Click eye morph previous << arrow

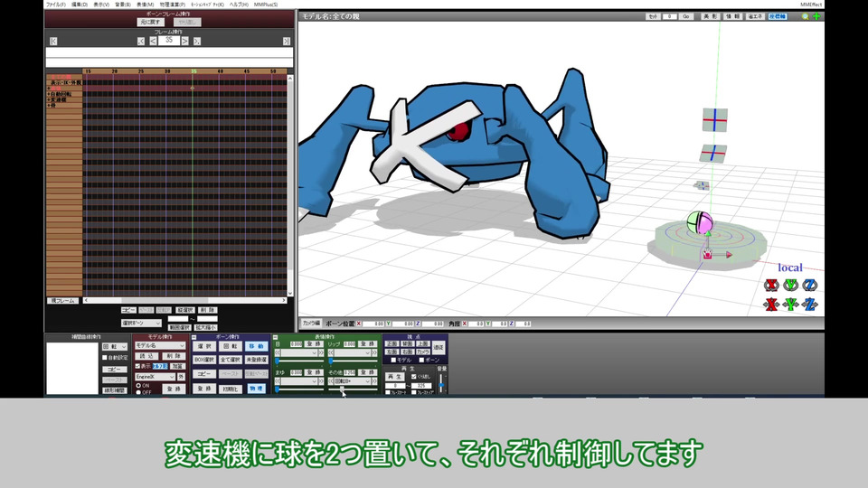(x=278, y=352)
